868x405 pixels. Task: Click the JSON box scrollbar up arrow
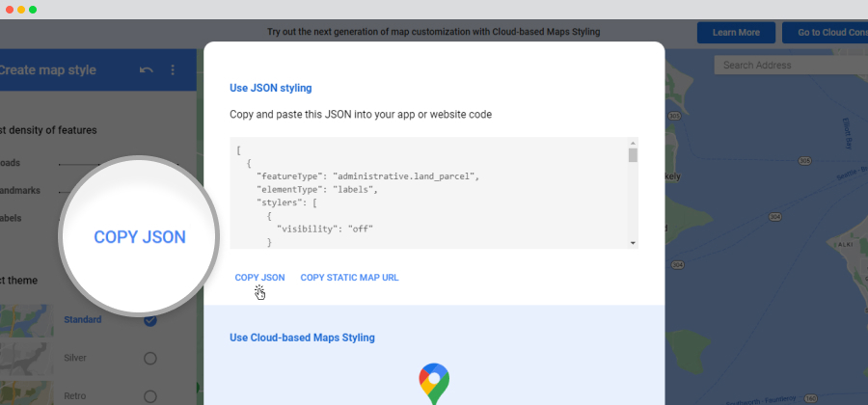click(633, 144)
